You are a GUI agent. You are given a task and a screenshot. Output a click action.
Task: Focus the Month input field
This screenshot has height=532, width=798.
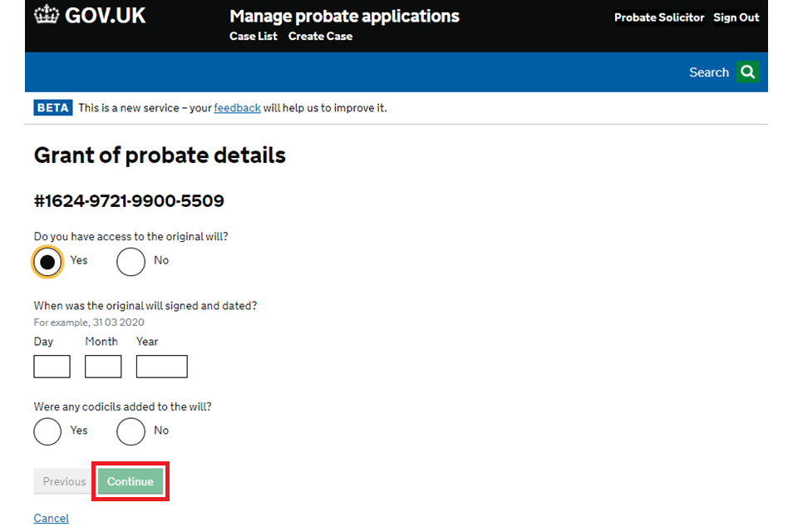(x=103, y=367)
